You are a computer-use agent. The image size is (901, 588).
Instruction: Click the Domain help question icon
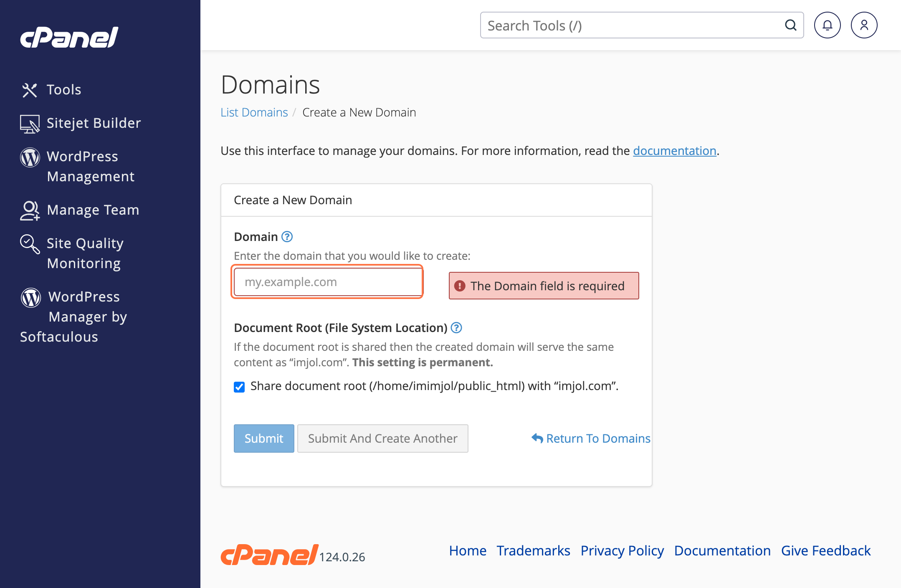(x=287, y=237)
